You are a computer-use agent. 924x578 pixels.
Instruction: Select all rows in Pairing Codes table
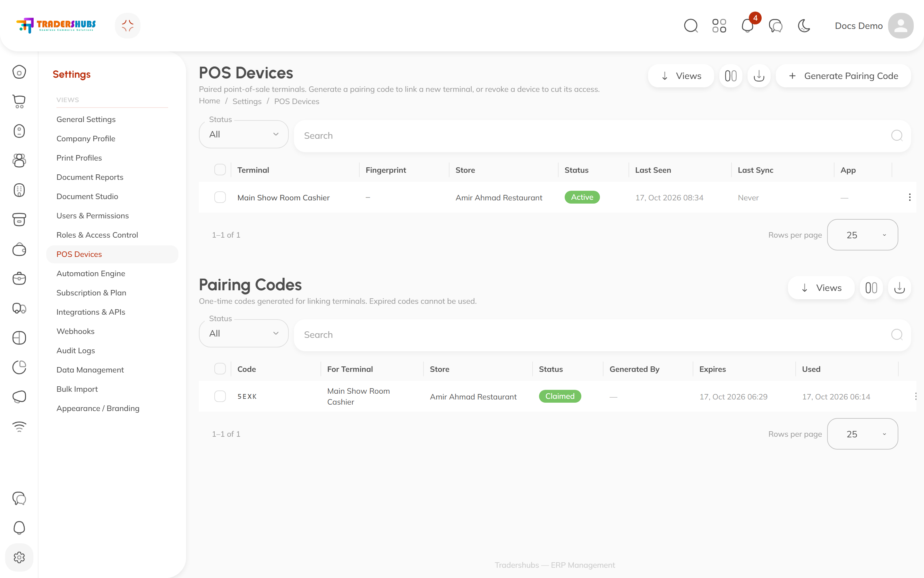(220, 369)
